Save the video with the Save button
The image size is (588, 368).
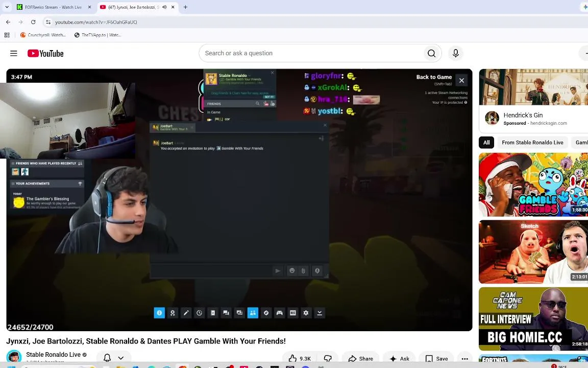coord(437,359)
